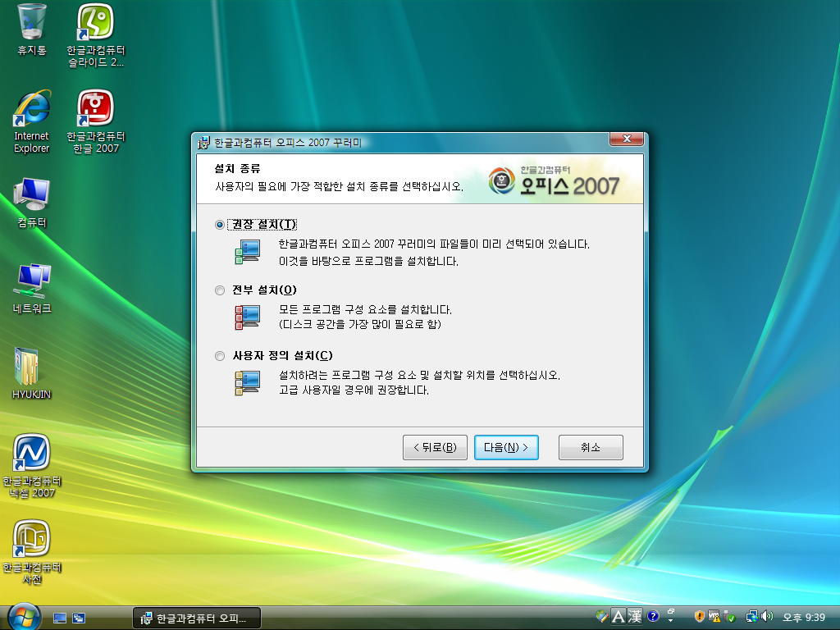Cancel setup with the 취소 button
840x630 pixels.
[x=591, y=447]
